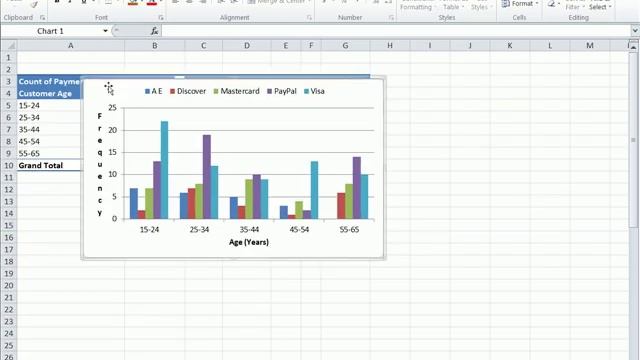Expand the formula bar with the chevron

pyautogui.click(x=635, y=31)
